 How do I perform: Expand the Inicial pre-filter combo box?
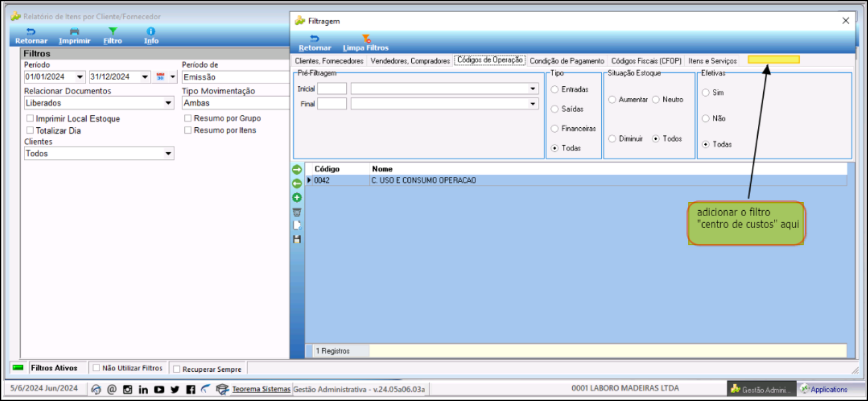coord(533,88)
